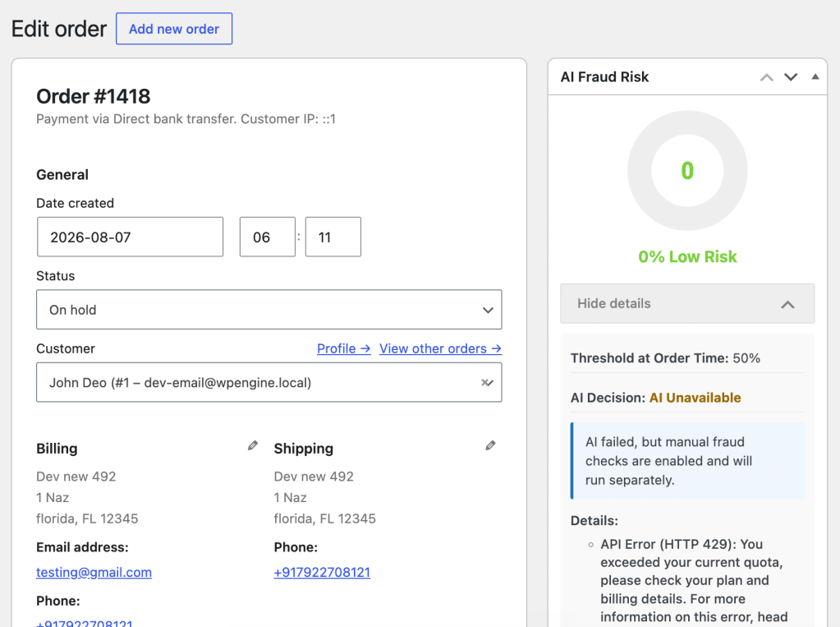The width and height of the screenshot is (840, 627).
Task: Open the Status dropdown showing On hold
Action: point(269,310)
